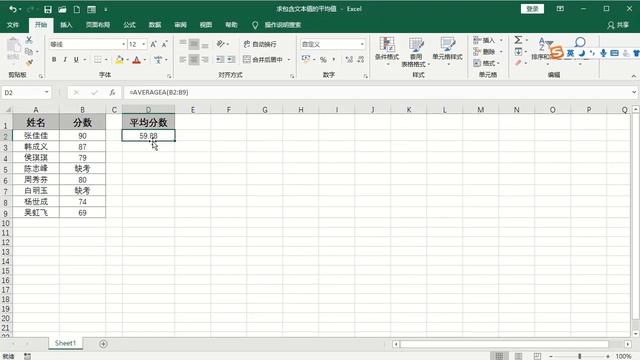Image resolution: width=640 pixels, height=360 pixels.
Task: Decrease font size with small A
Action: click(164, 44)
